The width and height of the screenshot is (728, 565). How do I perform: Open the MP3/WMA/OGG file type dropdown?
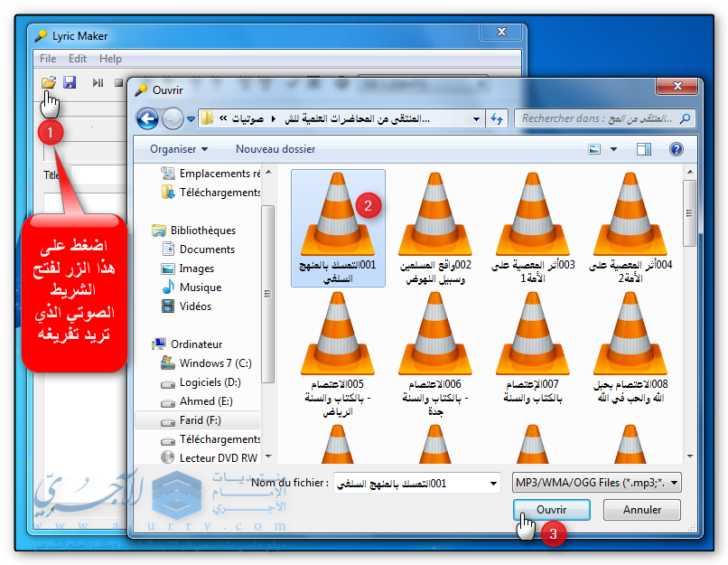(x=597, y=483)
